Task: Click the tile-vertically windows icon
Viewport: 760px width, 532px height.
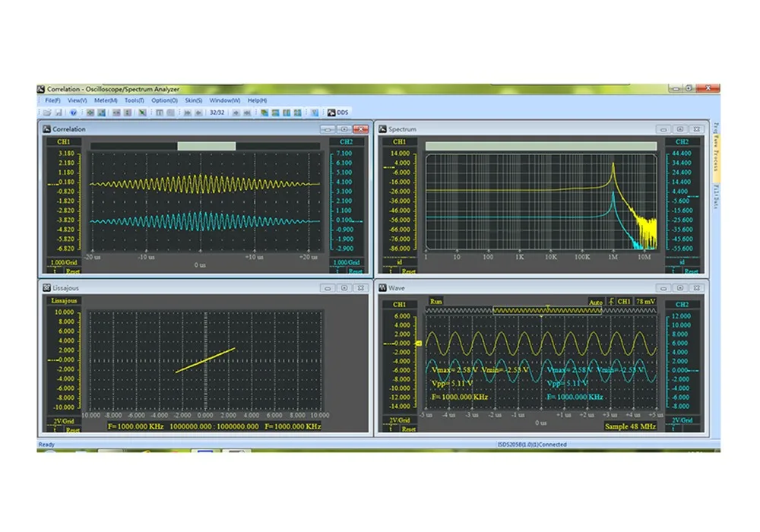Action: click(x=287, y=112)
